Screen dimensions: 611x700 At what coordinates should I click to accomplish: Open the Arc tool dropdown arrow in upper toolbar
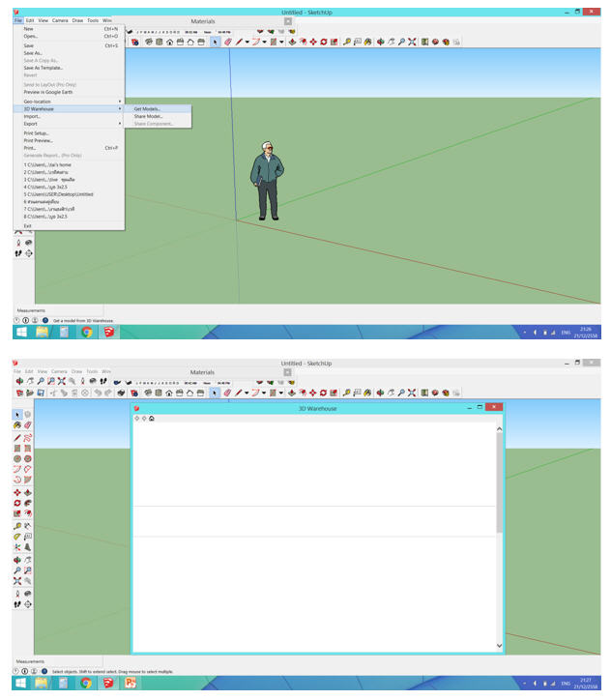[x=265, y=42]
